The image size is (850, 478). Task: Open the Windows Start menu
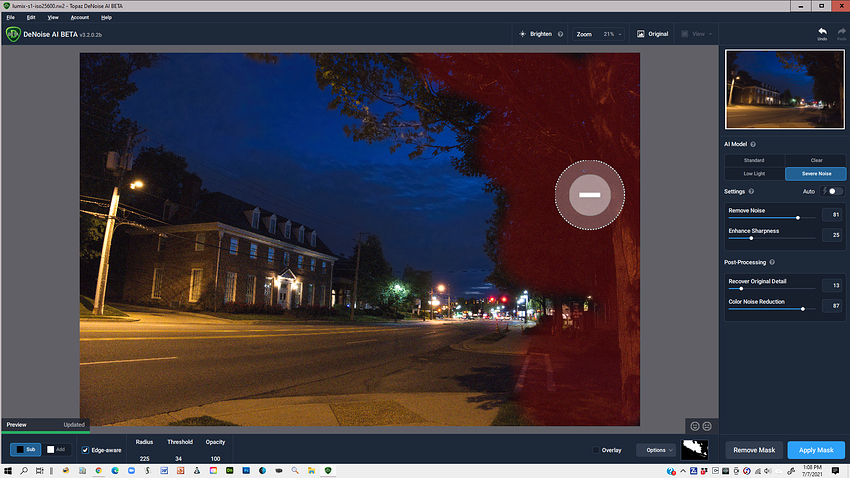(9, 470)
